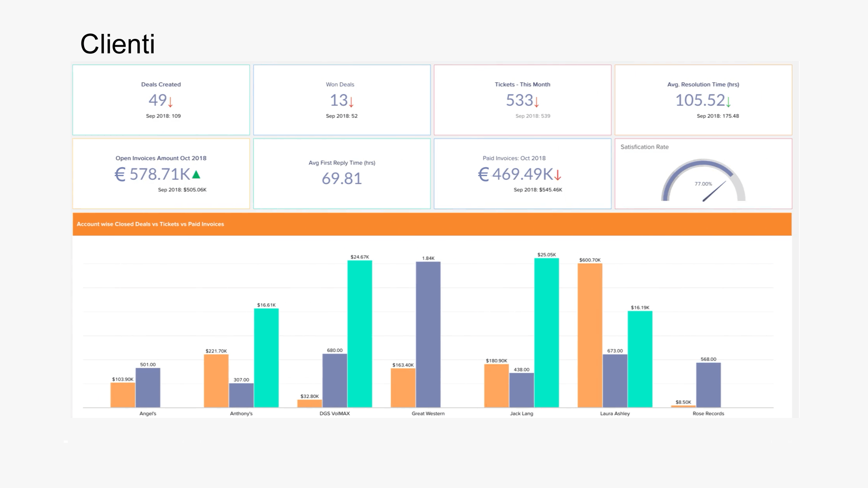Viewport: 868px width, 488px height.
Task: Click the Open Invoices Amount Oct 2018 title
Action: click(161, 158)
